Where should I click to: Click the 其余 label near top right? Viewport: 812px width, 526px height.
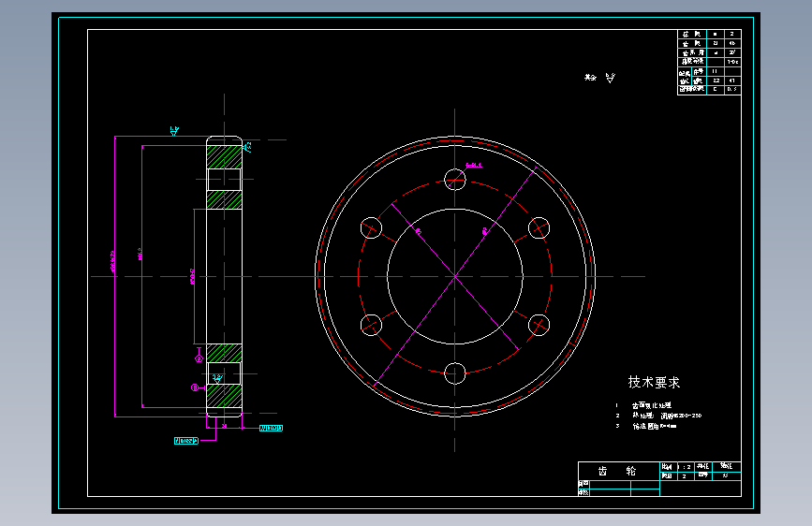tap(591, 78)
